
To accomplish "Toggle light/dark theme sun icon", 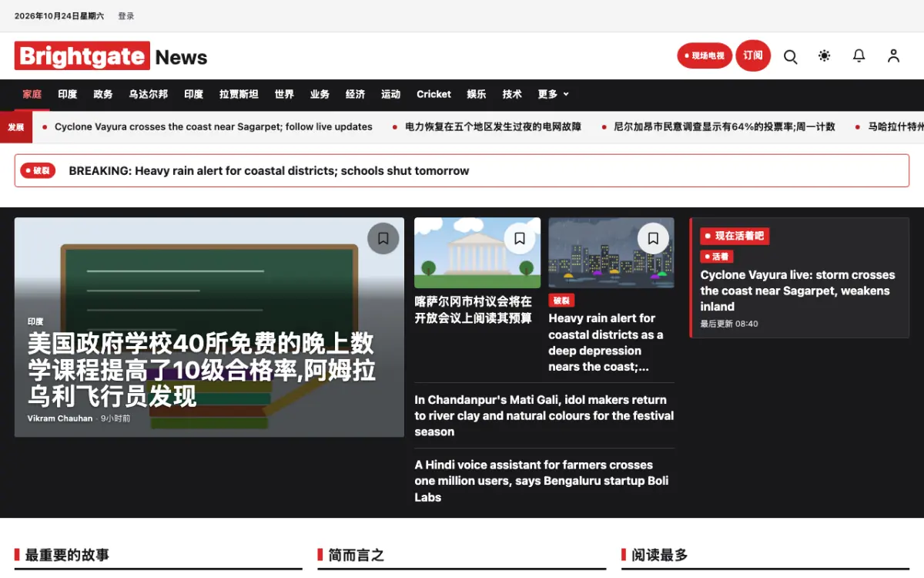I will coord(825,55).
